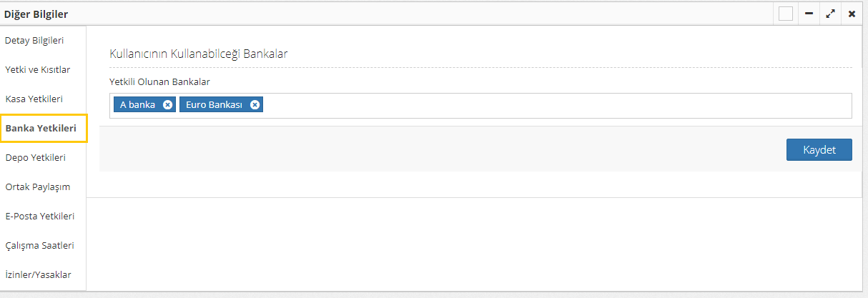Close the Diğer Bilgiler window
Viewport: 868px width, 298px height.
[x=852, y=14]
